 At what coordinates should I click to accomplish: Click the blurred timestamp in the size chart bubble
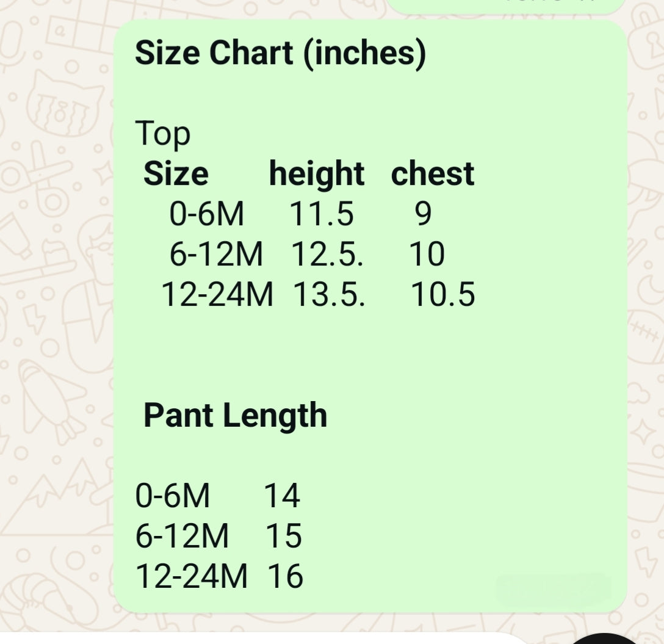(552, 588)
